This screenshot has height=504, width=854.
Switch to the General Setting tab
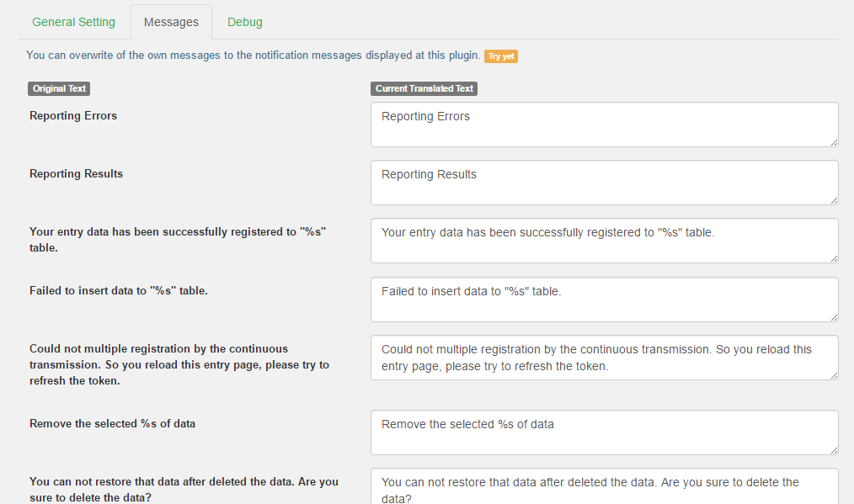point(73,22)
